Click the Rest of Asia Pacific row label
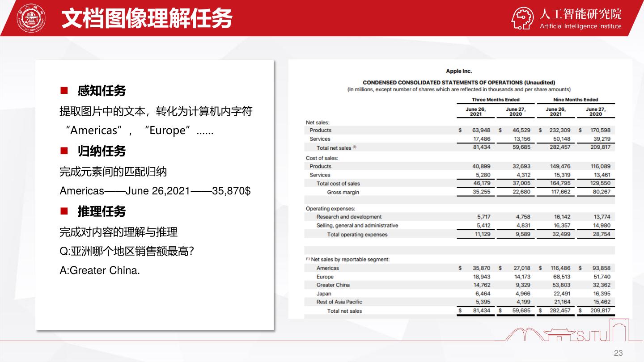644x362 pixels. pos(339,302)
